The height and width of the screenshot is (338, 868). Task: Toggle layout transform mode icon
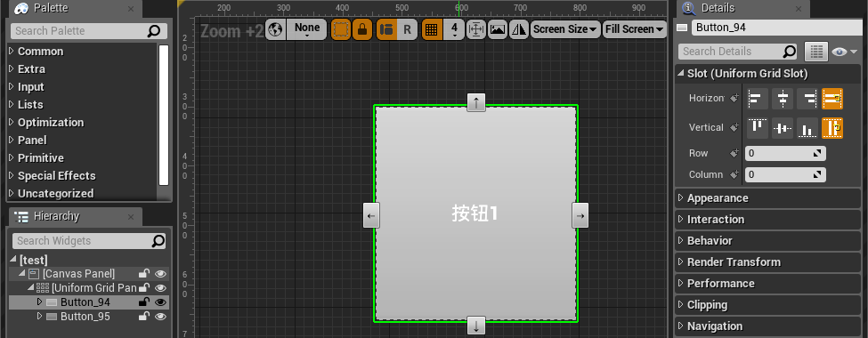point(386,29)
